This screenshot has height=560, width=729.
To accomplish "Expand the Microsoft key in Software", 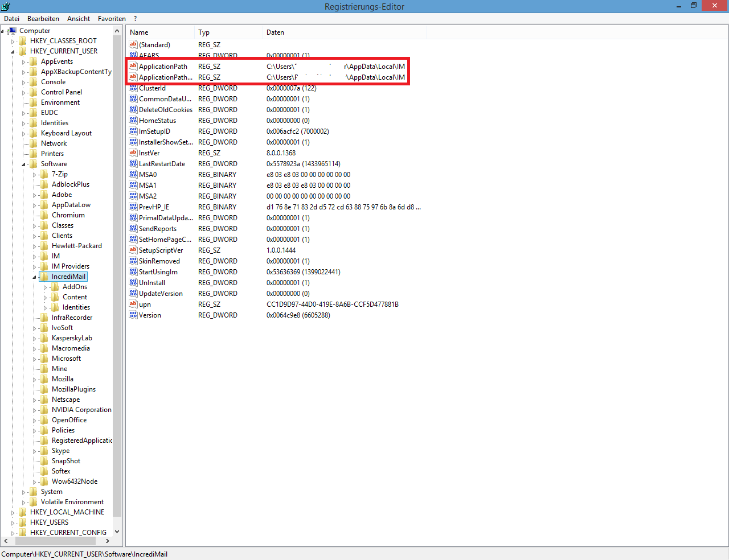I will (34, 359).
